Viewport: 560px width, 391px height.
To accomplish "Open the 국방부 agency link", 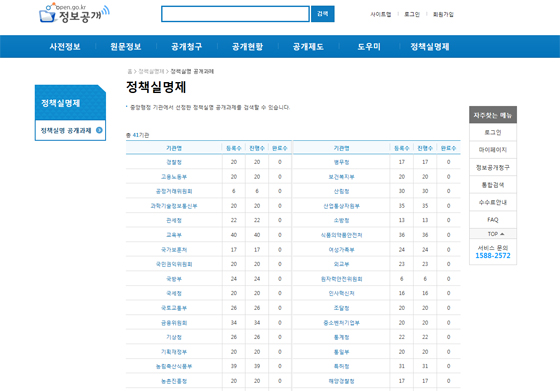I will click(x=174, y=279).
